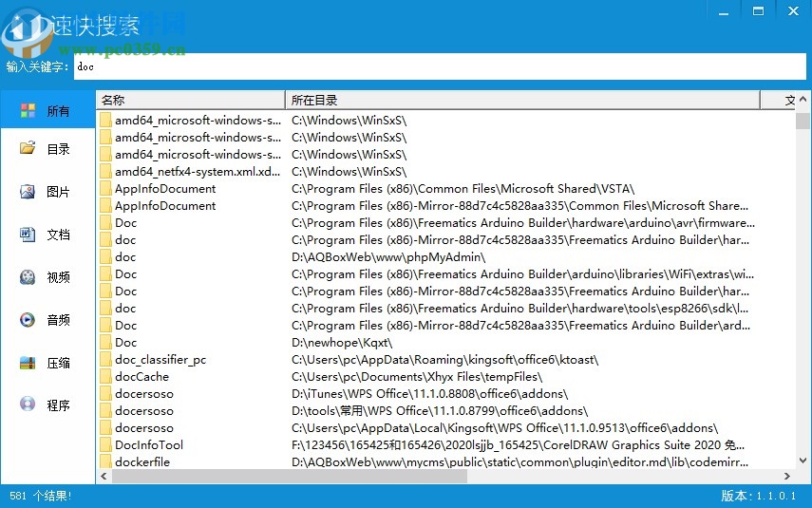Image resolution: width=812 pixels, height=508 pixels.
Task: Focus the keyword input field containing doc
Action: 440,66
